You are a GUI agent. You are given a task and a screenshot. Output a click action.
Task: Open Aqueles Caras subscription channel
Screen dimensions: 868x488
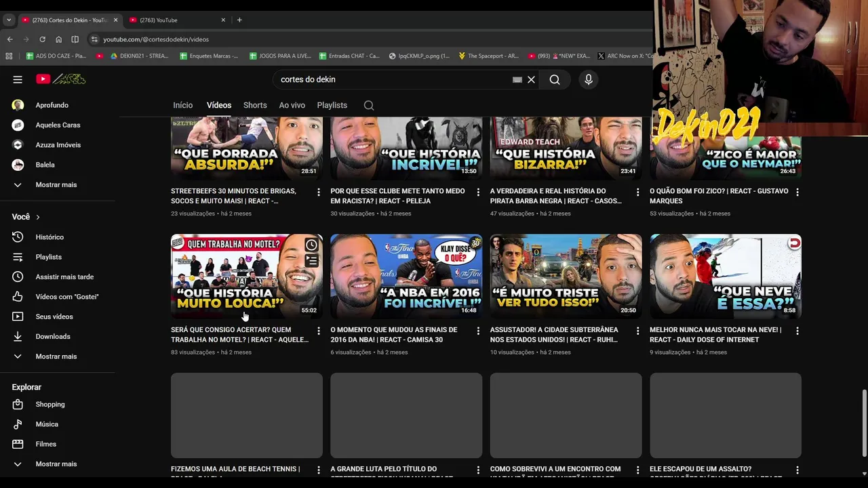pos(58,125)
